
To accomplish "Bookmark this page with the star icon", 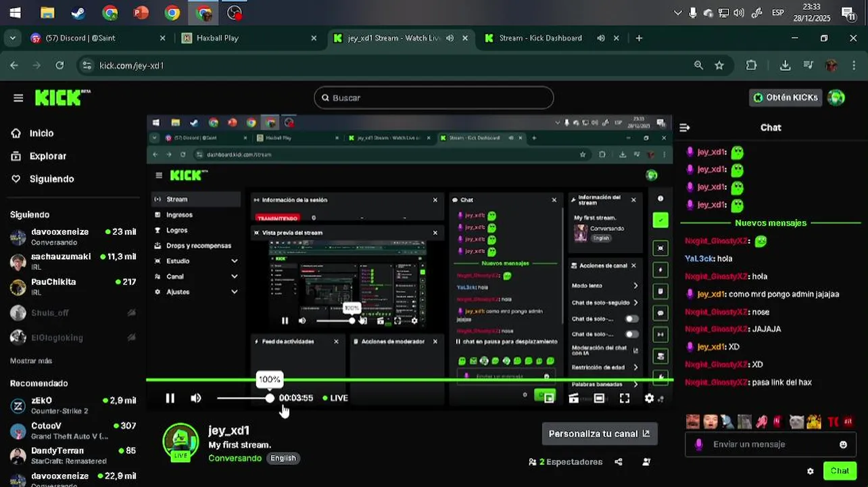I will (x=719, y=66).
